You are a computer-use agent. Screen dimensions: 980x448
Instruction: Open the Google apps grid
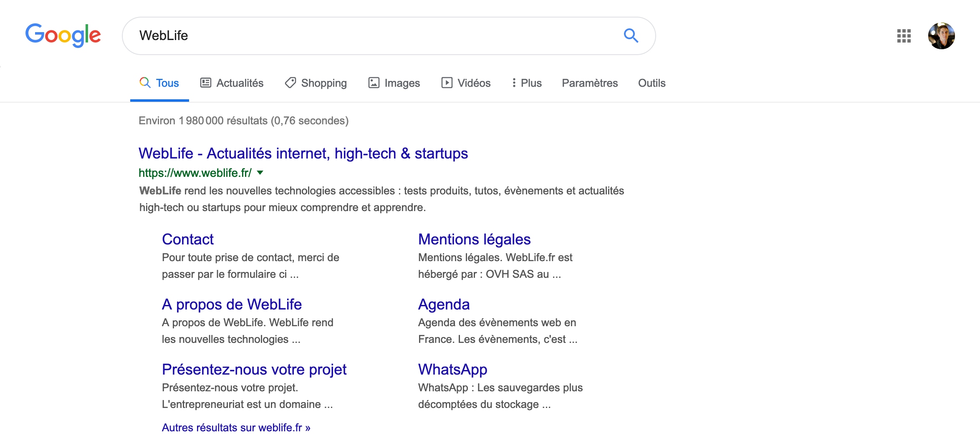[x=904, y=36]
